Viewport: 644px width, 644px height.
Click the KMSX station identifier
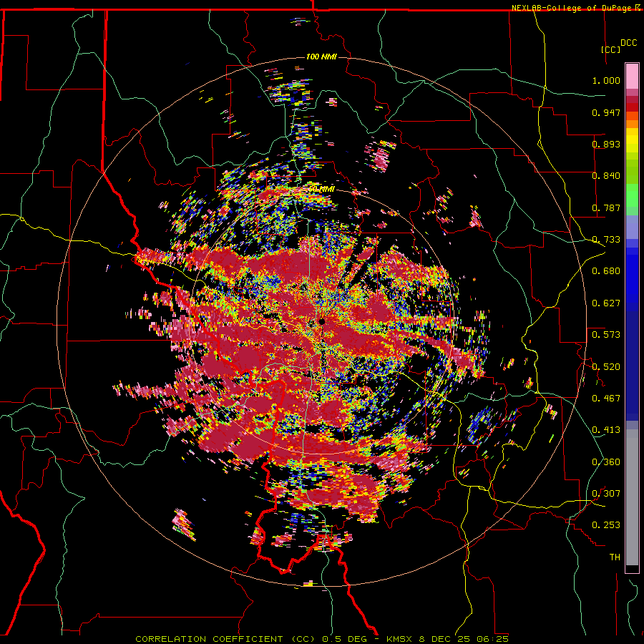(399, 639)
